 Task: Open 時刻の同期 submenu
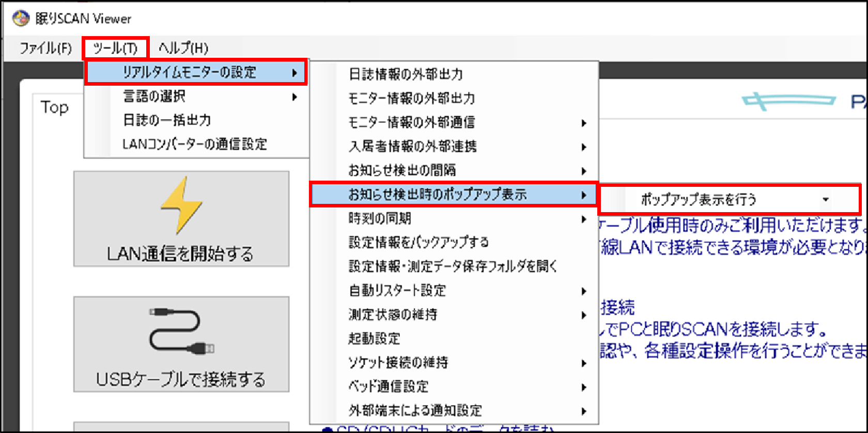coord(454,218)
